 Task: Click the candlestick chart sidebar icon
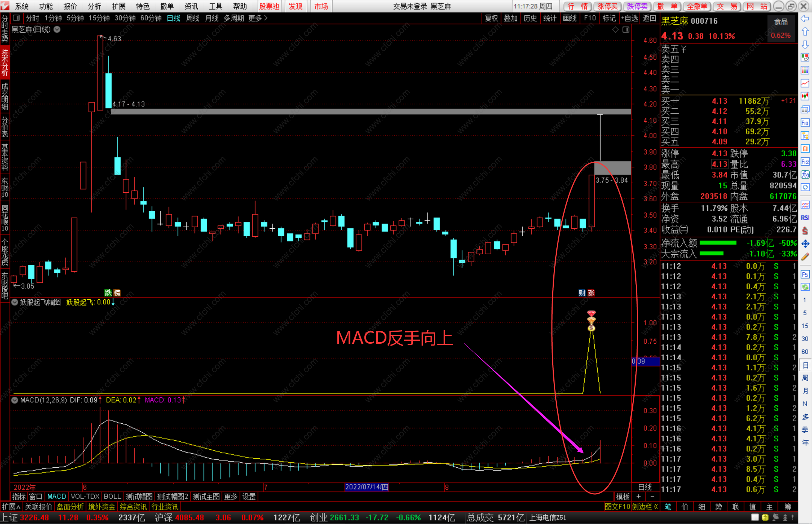(805, 96)
